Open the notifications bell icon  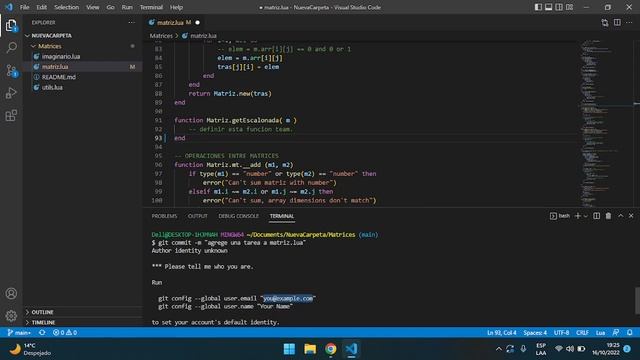[629, 333]
